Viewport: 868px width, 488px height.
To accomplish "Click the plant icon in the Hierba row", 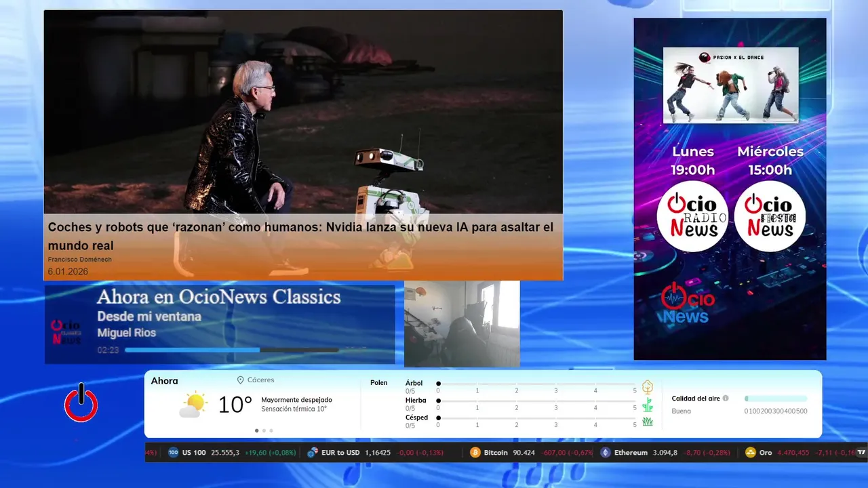I will tap(648, 405).
